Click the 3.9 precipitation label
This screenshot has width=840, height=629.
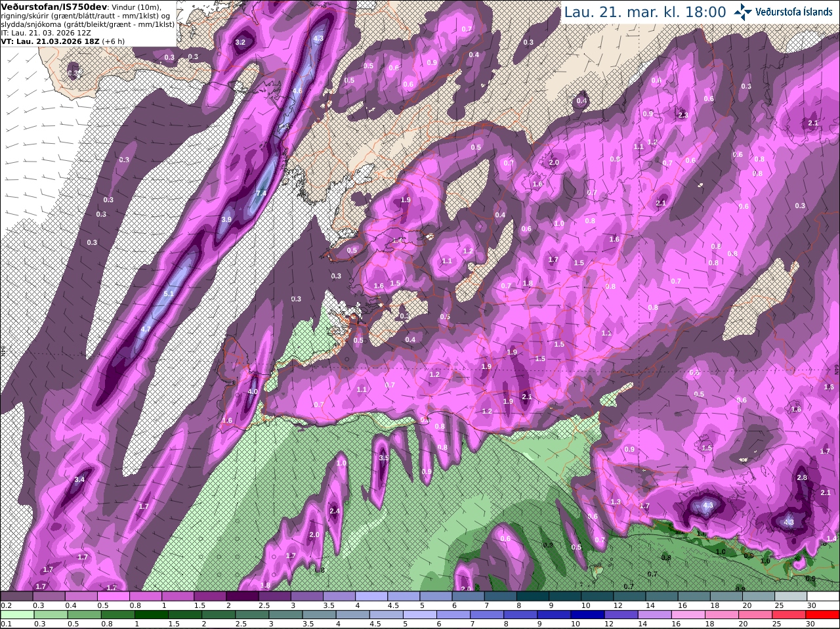pyautogui.click(x=227, y=219)
